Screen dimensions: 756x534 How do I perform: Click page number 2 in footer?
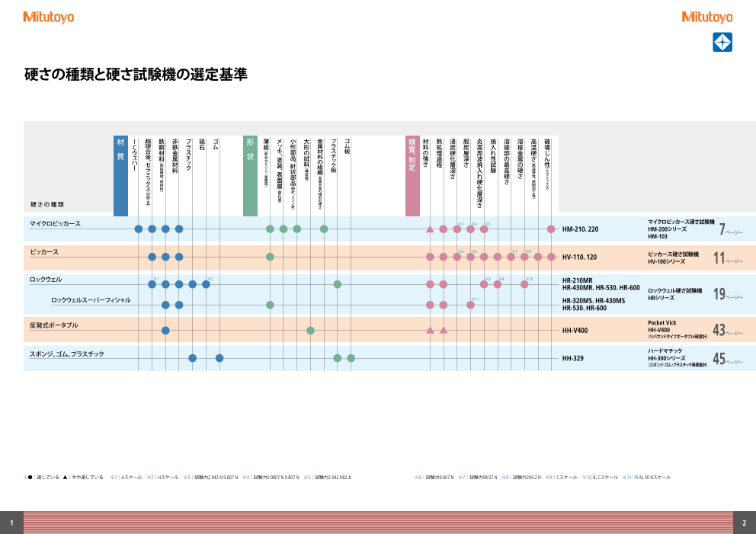(745, 523)
